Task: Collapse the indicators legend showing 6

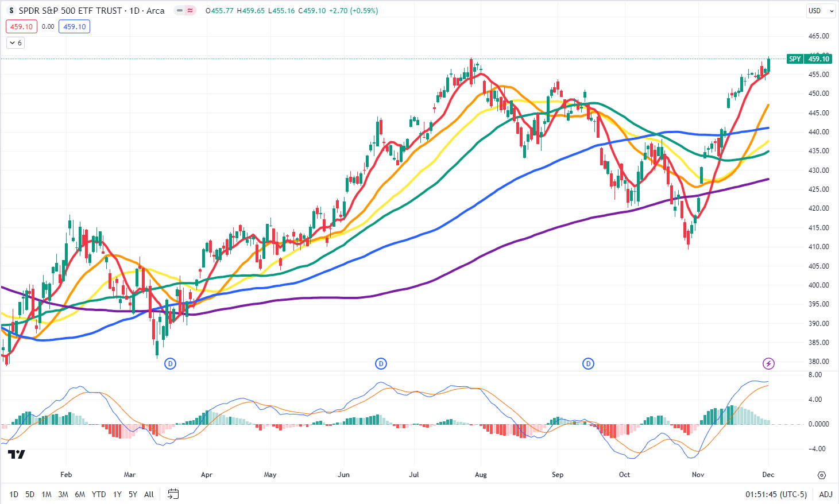Action: pyautogui.click(x=16, y=43)
